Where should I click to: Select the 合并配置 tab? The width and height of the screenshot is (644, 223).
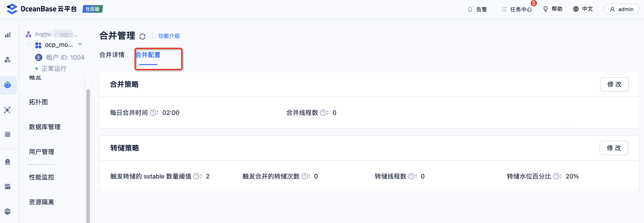pyautogui.click(x=148, y=55)
